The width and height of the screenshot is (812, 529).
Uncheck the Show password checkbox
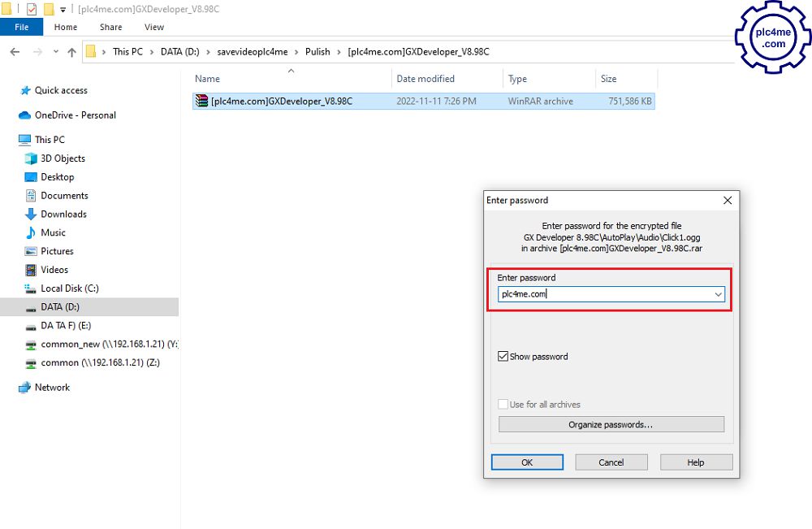(x=503, y=357)
